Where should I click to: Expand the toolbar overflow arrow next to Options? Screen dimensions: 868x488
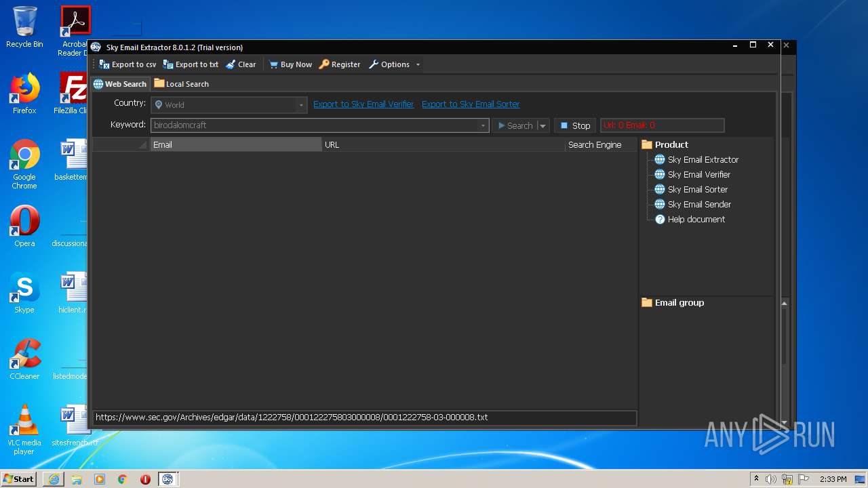click(418, 64)
